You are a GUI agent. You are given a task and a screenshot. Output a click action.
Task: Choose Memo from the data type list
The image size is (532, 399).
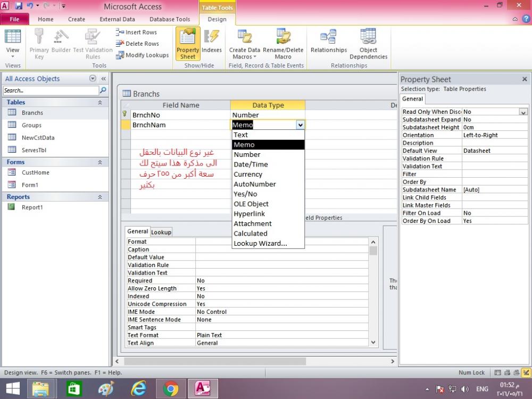pyautogui.click(x=268, y=145)
